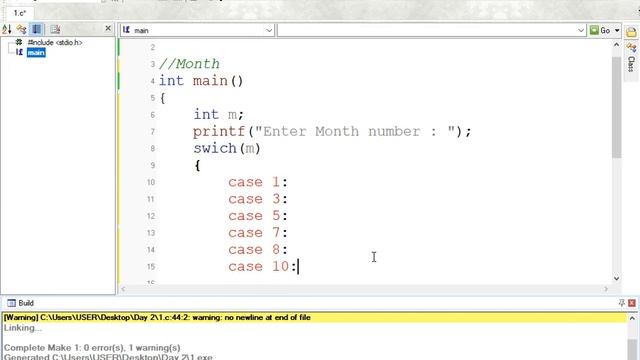The height and width of the screenshot is (360, 640).
Task: Click the Build panel title
Action: point(26,303)
